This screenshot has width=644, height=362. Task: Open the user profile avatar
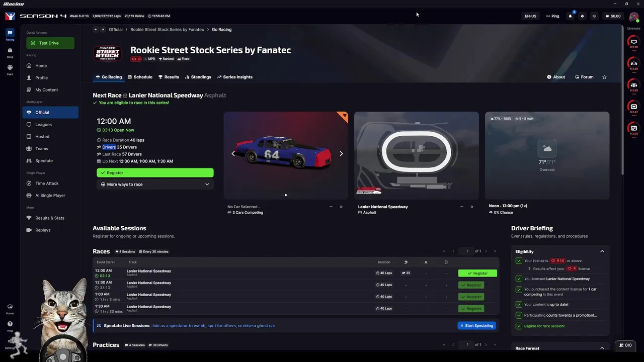tap(633, 17)
